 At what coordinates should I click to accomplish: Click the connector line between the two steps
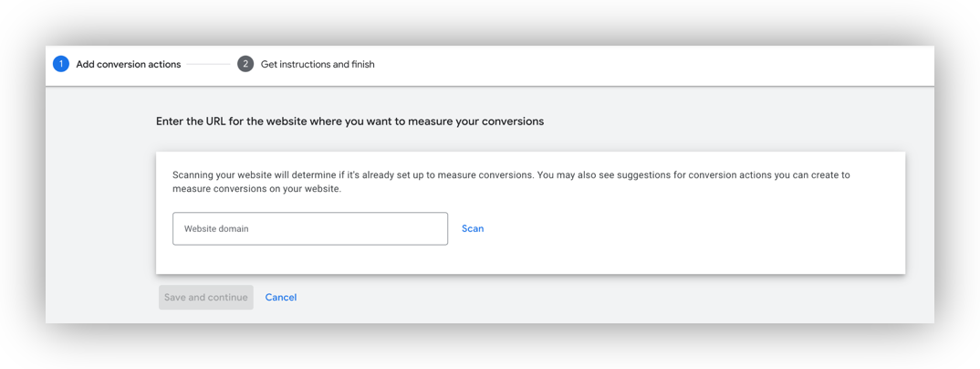(209, 64)
